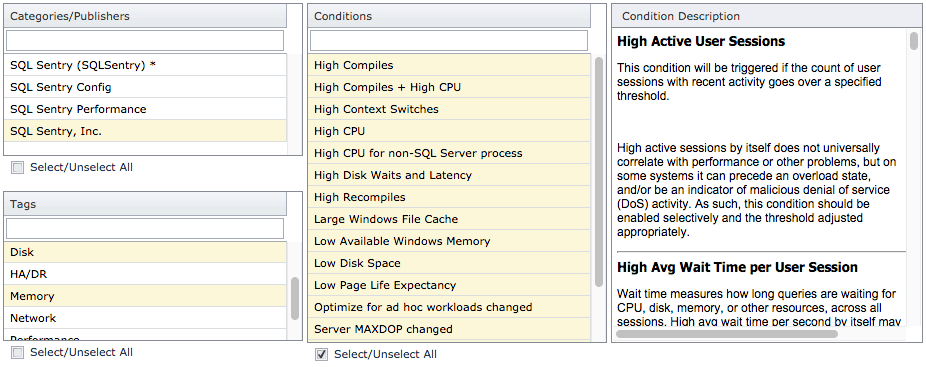Select the HA/DR tag
The image size is (926, 367).
point(145,274)
